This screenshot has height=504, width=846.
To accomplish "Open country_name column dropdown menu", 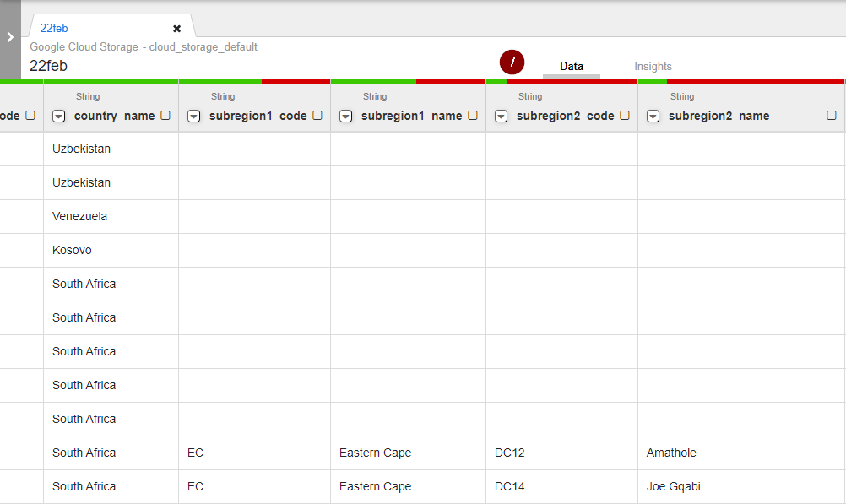I will click(x=59, y=117).
